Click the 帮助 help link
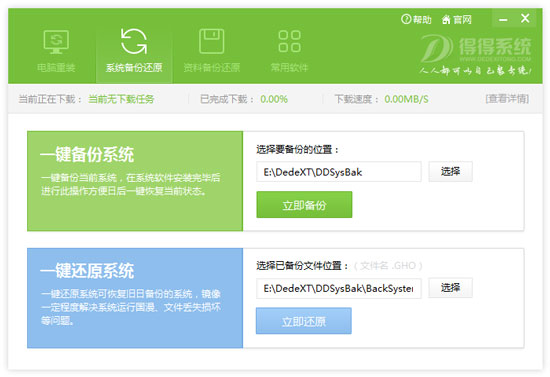 [416, 20]
